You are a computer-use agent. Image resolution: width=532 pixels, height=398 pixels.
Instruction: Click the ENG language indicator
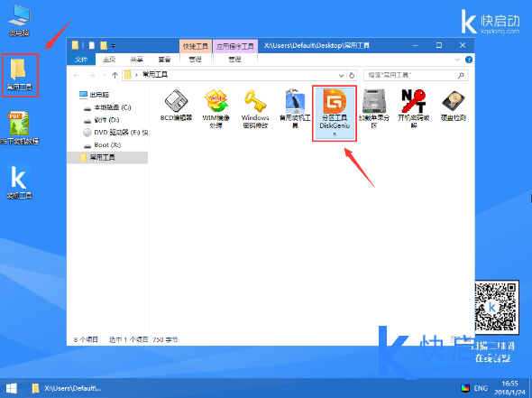click(x=481, y=388)
